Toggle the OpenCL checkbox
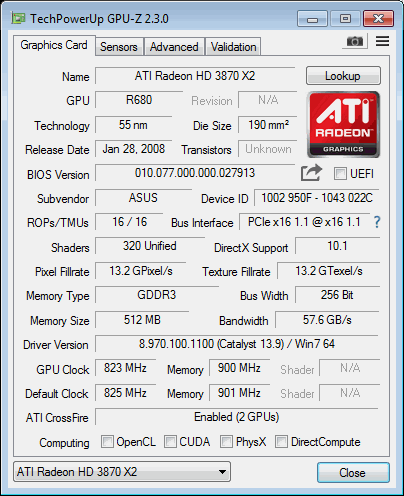Viewport: 404px width, 496px height. (x=107, y=442)
